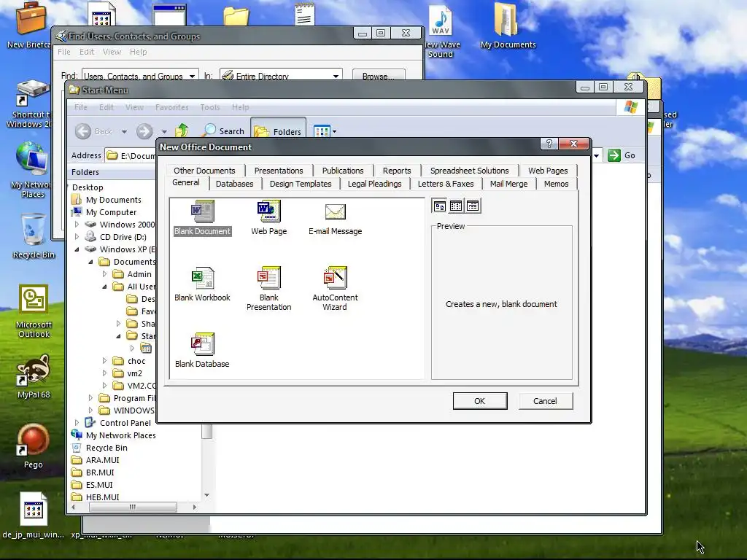The width and height of the screenshot is (747, 560).
Task: Expand the Windows 2000 drive node
Action: [77, 225]
